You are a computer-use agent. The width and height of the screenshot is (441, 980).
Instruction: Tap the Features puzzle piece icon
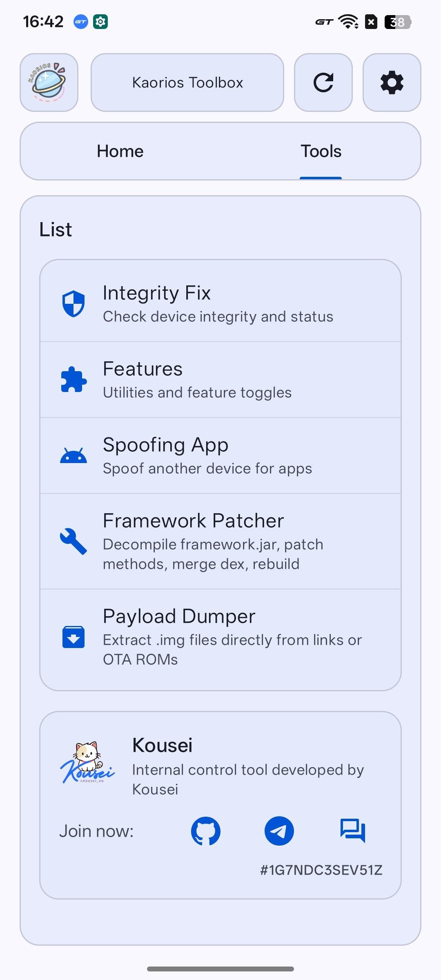73,380
